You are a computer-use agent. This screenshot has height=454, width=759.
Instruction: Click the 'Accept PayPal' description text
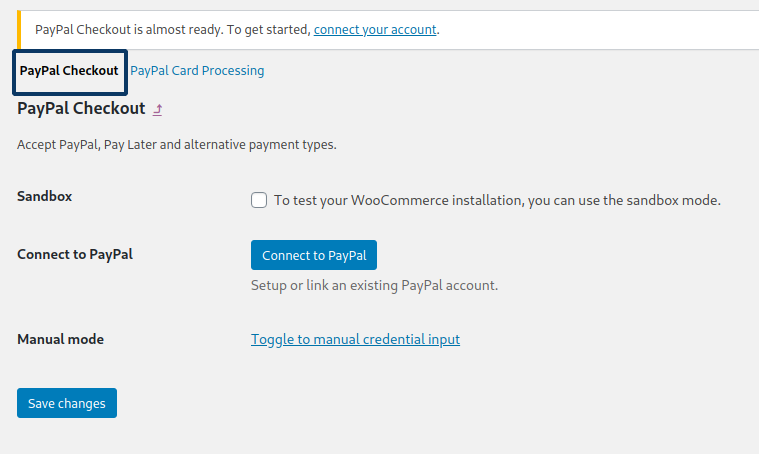60,145
